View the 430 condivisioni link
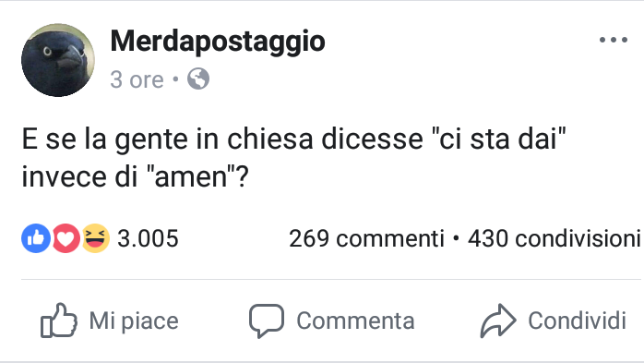Viewport: 644px width, 363px height. coord(555,238)
